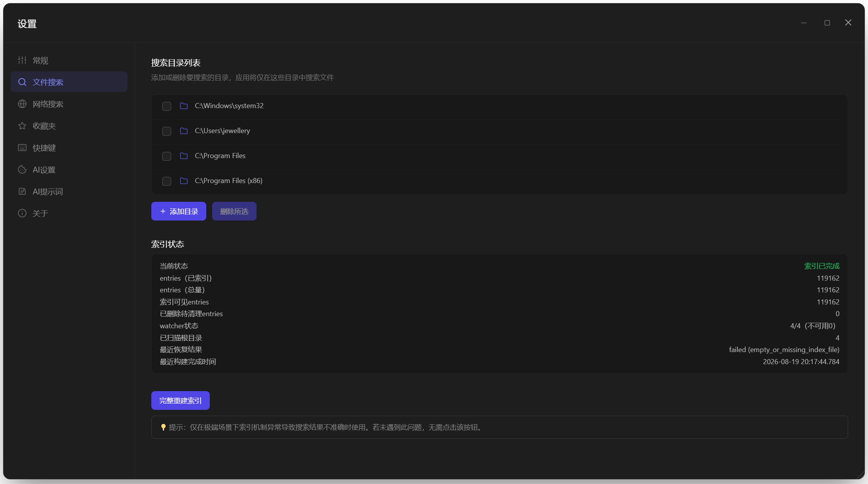Check the C:\Windows\system32 checkbox
This screenshot has width=868, height=484.
167,106
